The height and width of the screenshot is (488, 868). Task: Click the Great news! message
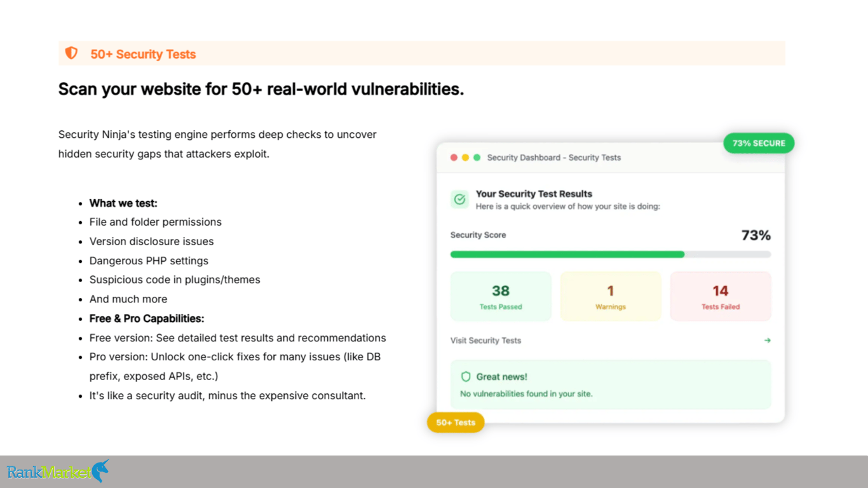tap(502, 377)
